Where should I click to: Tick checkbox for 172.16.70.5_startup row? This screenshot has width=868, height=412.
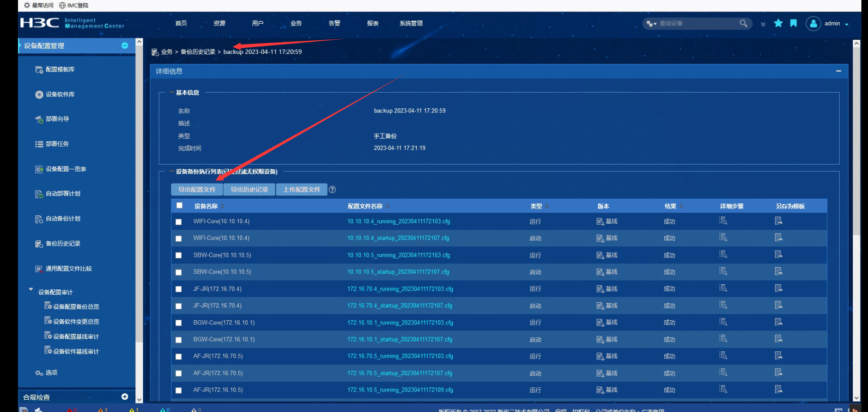pyautogui.click(x=179, y=374)
